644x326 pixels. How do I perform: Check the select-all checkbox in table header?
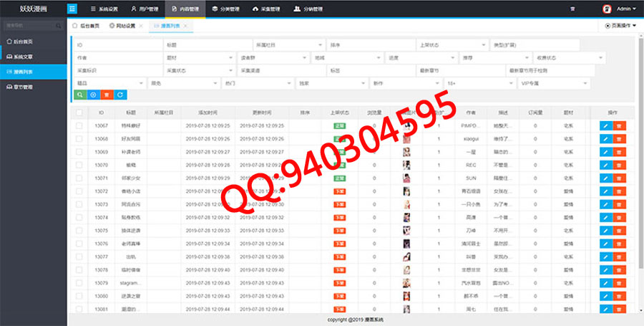pos(79,112)
